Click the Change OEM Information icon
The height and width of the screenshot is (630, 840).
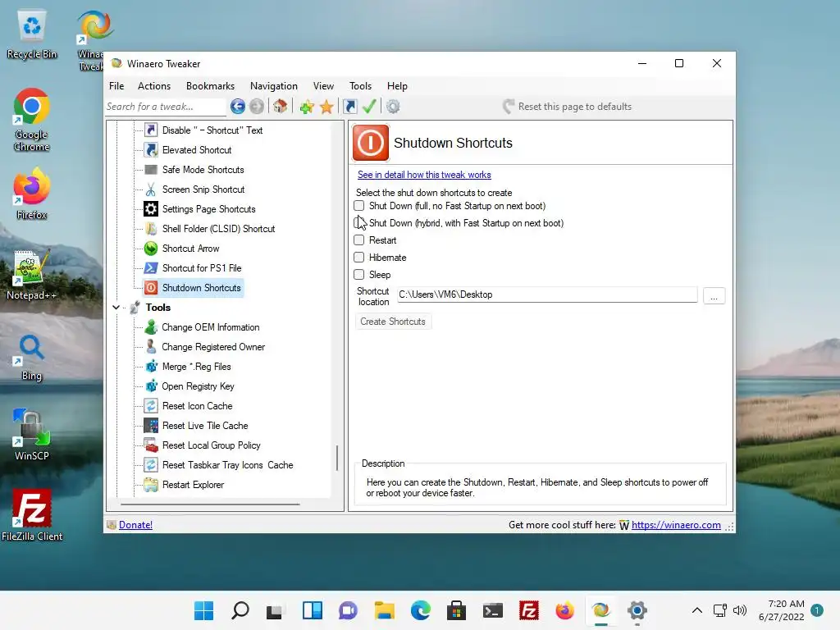click(x=151, y=327)
